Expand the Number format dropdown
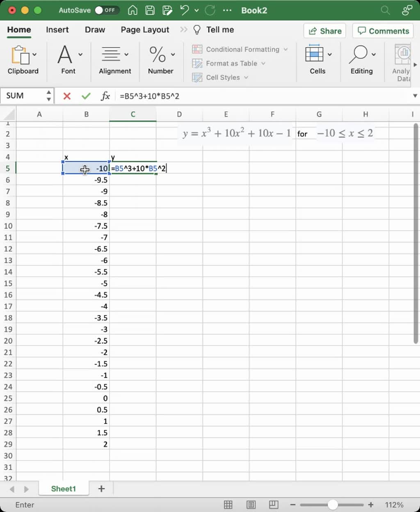The image size is (420, 512). coord(173,54)
